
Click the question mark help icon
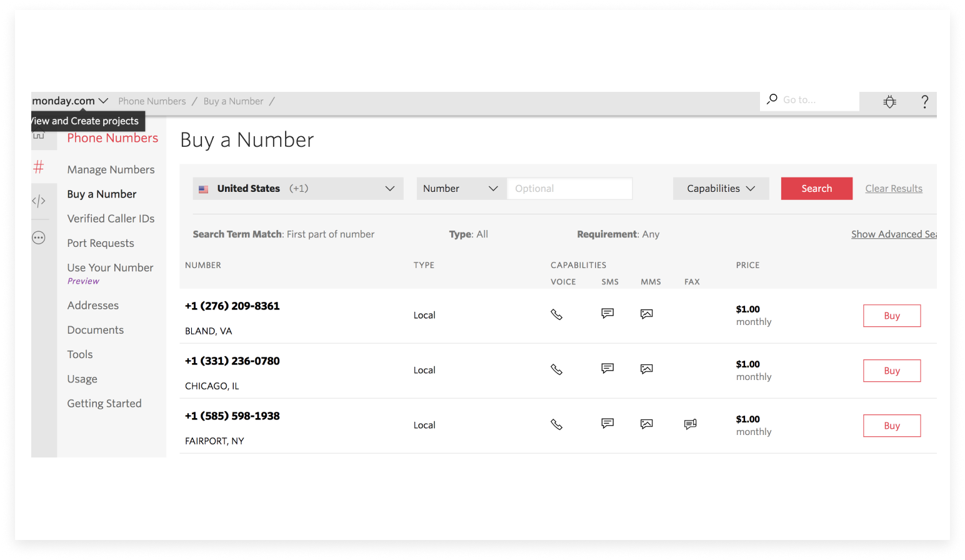(924, 101)
